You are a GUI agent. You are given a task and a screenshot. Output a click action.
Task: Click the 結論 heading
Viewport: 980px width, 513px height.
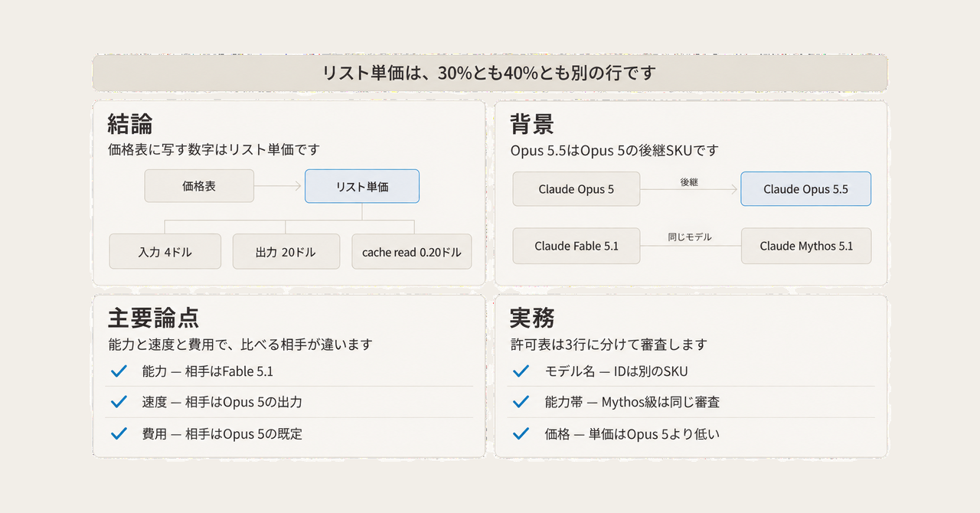130,123
